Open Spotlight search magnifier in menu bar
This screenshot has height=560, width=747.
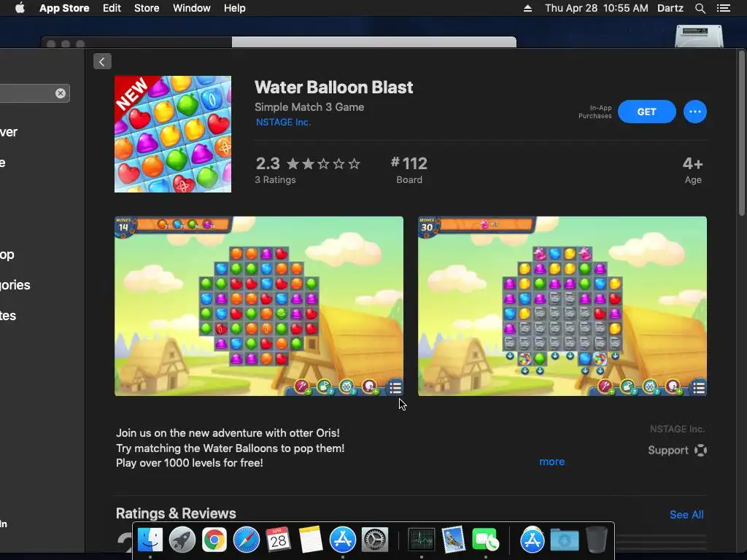[700, 8]
